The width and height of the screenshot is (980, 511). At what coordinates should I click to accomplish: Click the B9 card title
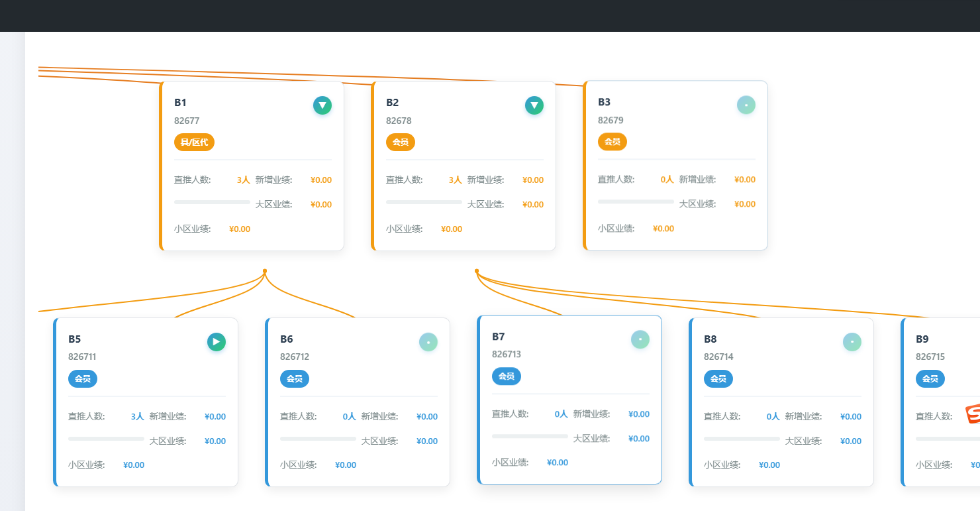922,339
